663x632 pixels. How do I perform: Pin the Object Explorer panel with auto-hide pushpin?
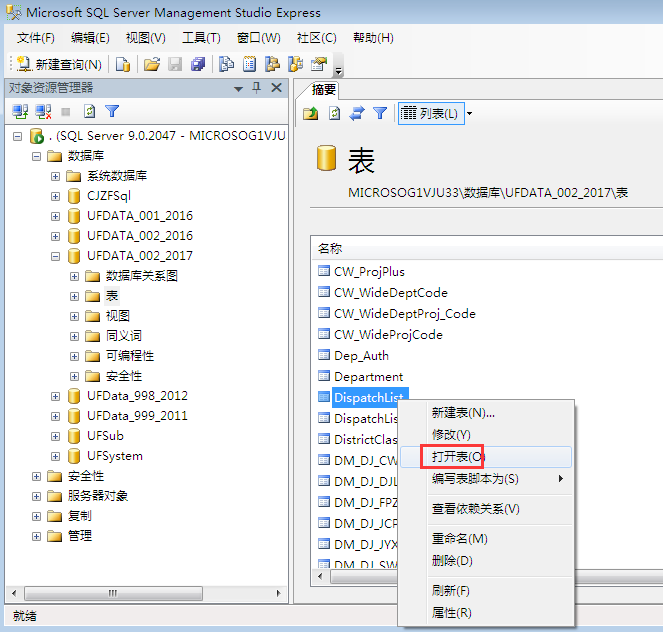click(x=256, y=88)
